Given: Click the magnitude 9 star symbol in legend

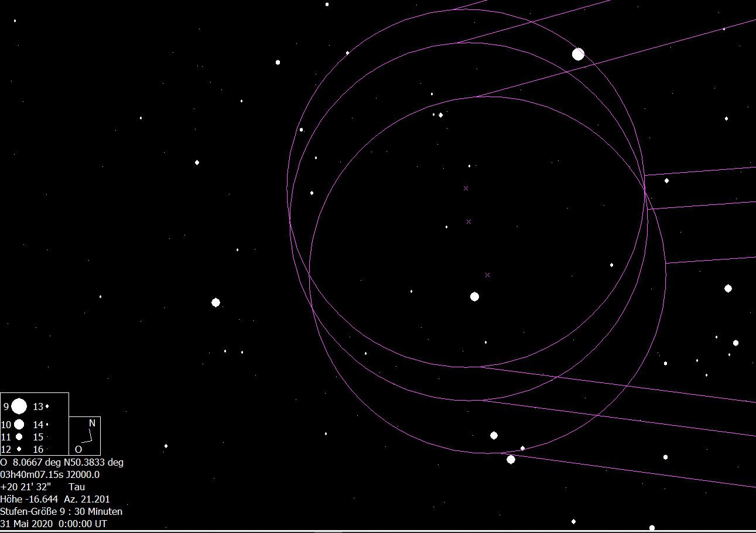Looking at the screenshot, I should click(x=19, y=406).
